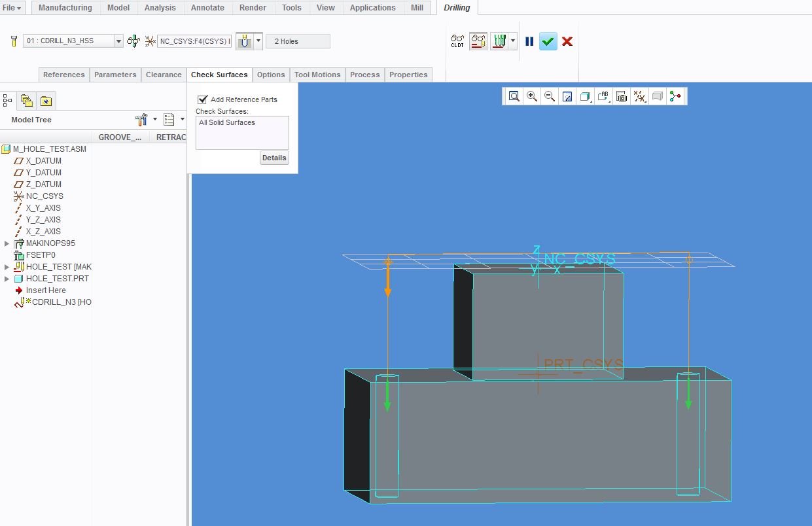Screen dimensions: 812x526
Task: Select All Solid Surfaces in Check Surfaces list
Action: pyautogui.click(x=227, y=123)
